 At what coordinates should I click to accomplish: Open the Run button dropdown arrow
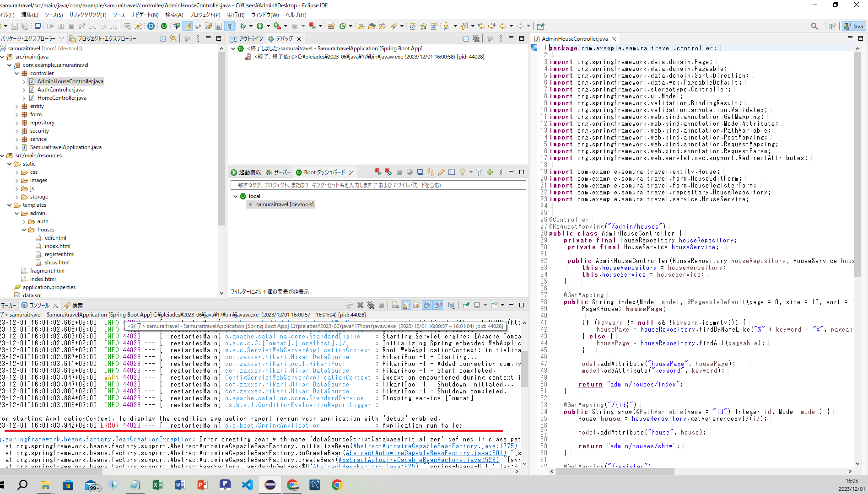(268, 26)
